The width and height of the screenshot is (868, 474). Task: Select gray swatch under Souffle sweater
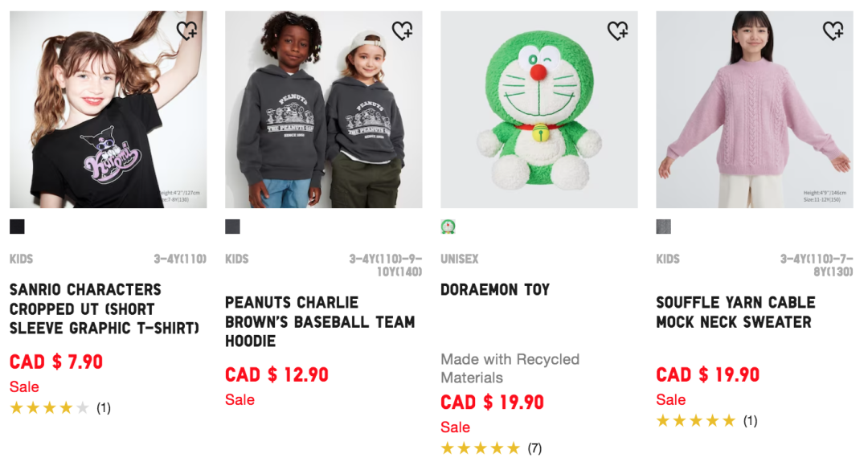click(663, 227)
